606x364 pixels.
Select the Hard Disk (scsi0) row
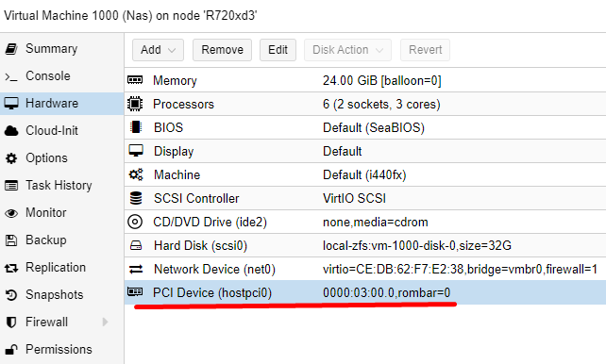pos(365,245)
